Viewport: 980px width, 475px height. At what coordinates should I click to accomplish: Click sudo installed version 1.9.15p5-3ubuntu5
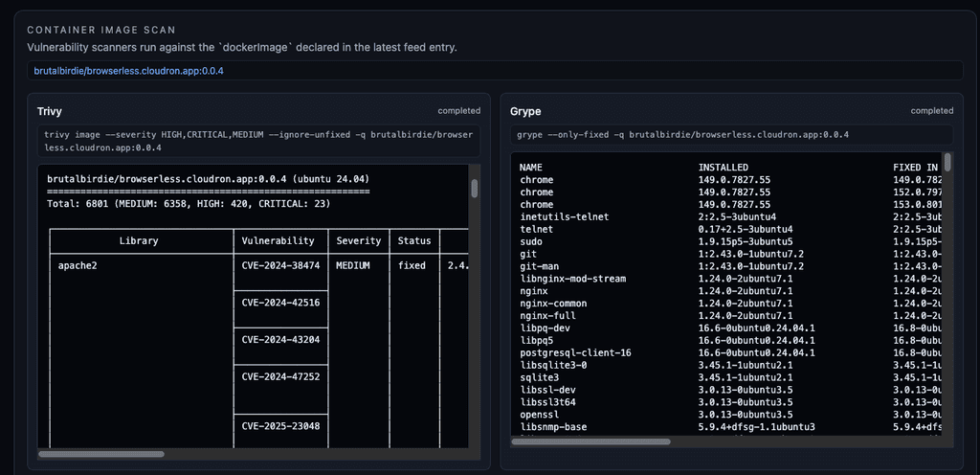pos(745,241)
